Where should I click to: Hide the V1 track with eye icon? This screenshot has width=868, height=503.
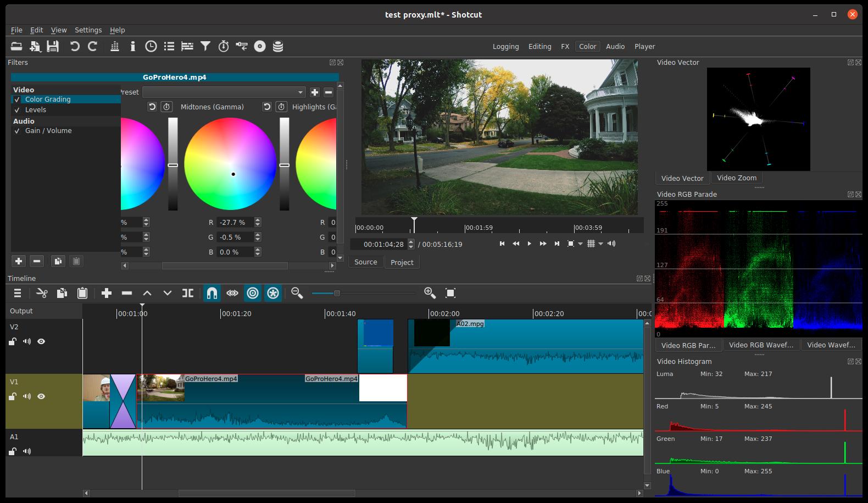click(41, 396)
